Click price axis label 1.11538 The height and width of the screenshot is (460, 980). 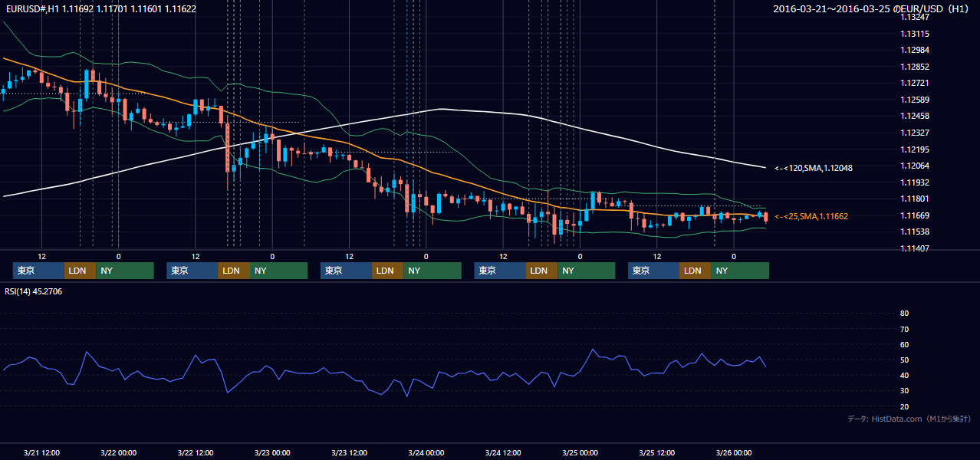[x=915, y=232]
